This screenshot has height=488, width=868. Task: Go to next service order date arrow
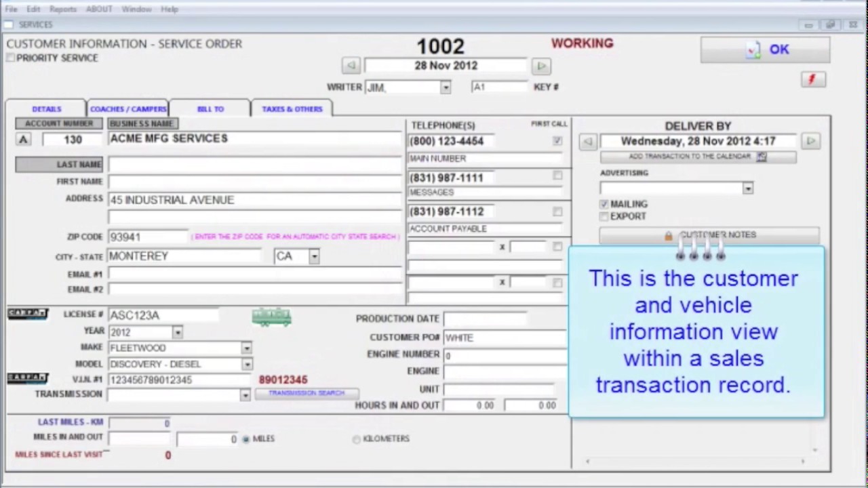click(x=540, y=66)
